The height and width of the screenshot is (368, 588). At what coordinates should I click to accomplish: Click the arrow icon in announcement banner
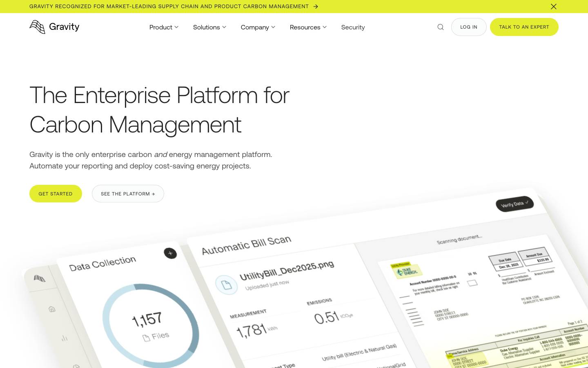tap(316, 7)
